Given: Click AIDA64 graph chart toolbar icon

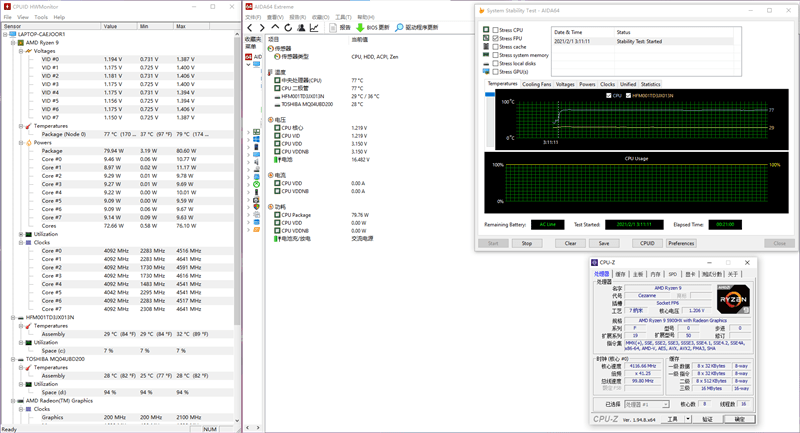Looking at the screenshot, I should pyautogui.click(x=314, y=28).
